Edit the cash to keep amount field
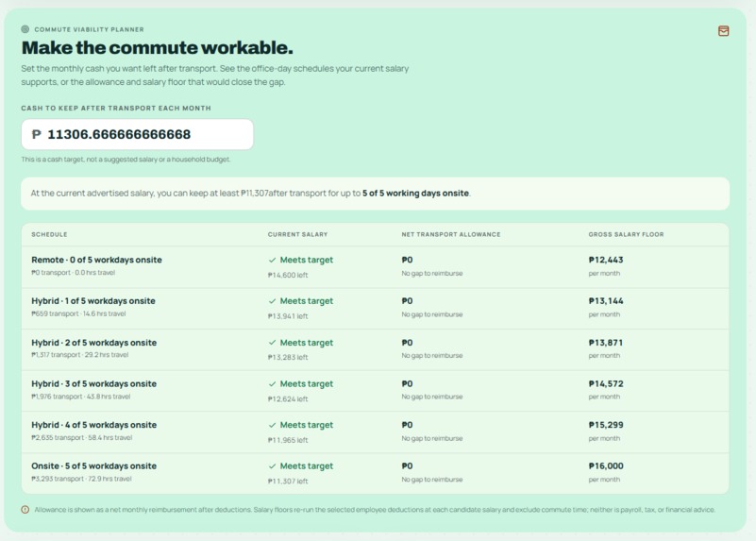Viewport: 756px width, 541px height. point(138,134)
